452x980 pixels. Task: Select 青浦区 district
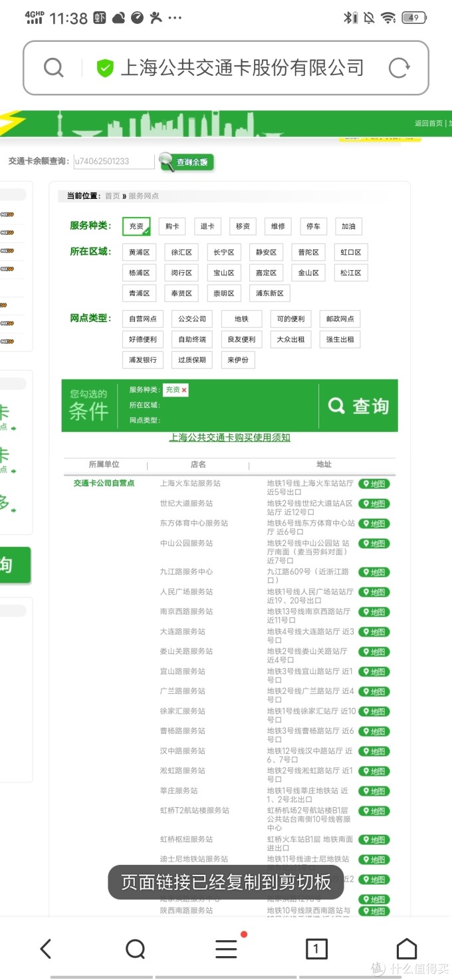coord(139,293)
